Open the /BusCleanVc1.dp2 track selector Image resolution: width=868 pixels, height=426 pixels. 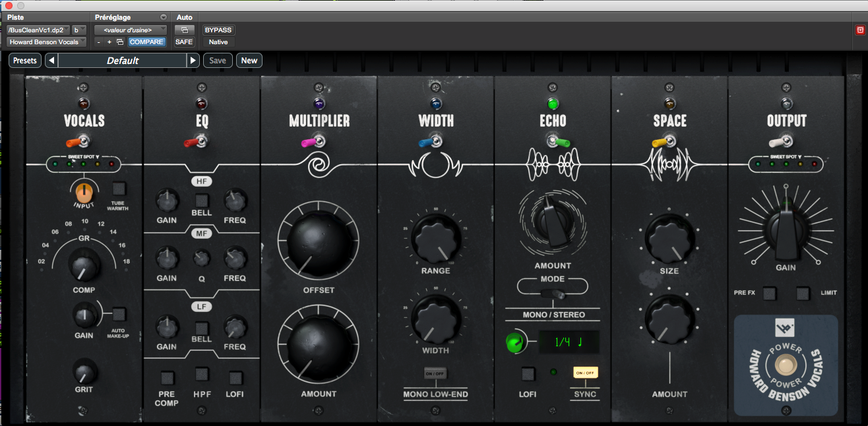coord(36,29)
